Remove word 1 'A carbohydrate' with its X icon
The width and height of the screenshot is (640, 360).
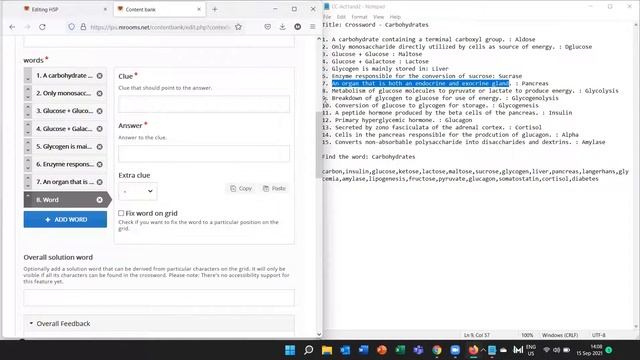point(100,76)
